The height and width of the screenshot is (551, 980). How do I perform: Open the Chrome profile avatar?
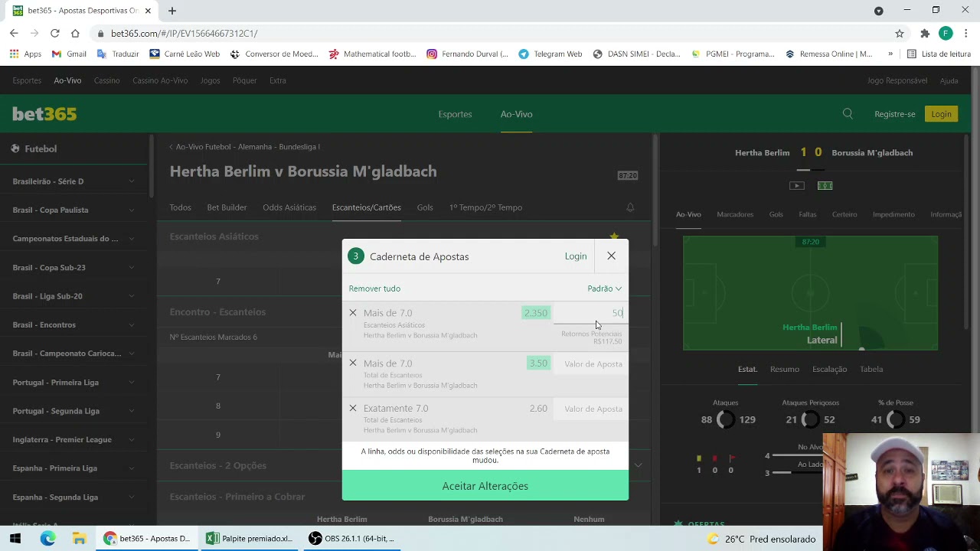pos(946,33)
